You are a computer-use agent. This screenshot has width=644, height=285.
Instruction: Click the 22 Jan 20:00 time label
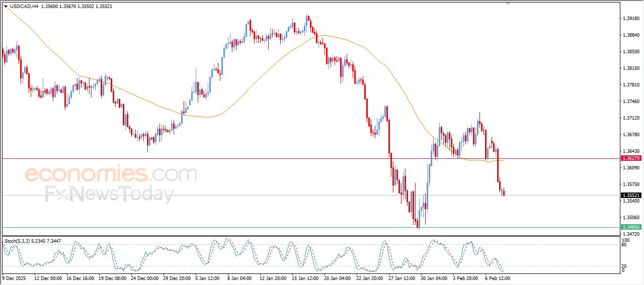point(370,277)
